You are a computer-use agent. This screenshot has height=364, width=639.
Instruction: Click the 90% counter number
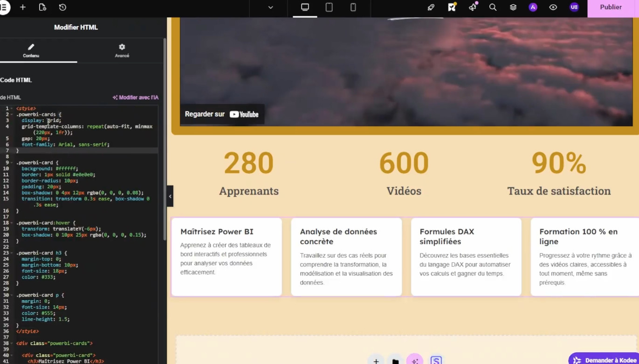[559, 163]
